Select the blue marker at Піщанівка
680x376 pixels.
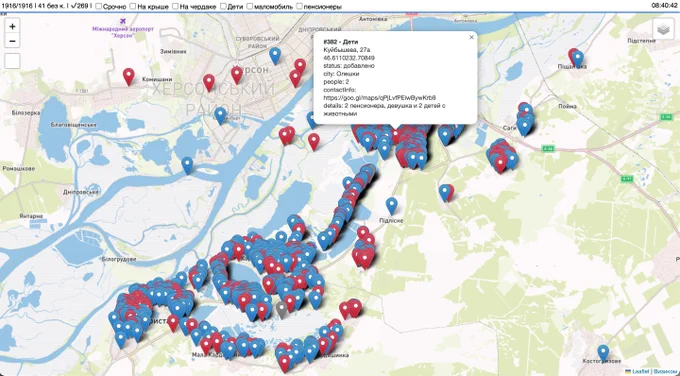click(577, 59)
